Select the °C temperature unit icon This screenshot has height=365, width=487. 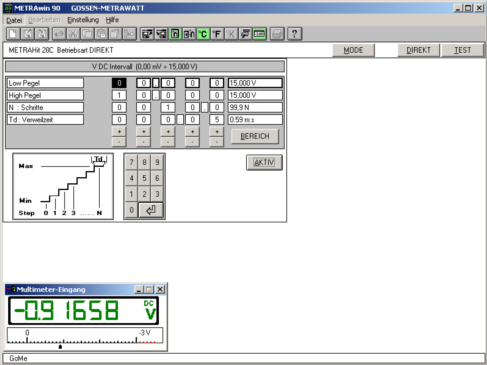[x=203, y=34]
